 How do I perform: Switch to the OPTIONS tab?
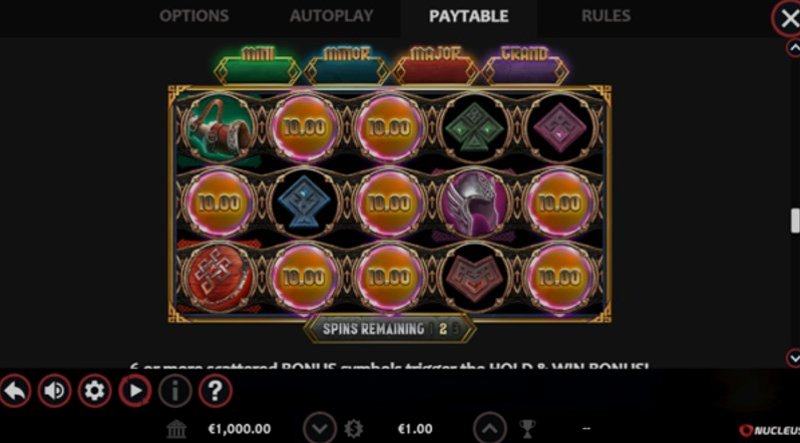pos(194,16)
